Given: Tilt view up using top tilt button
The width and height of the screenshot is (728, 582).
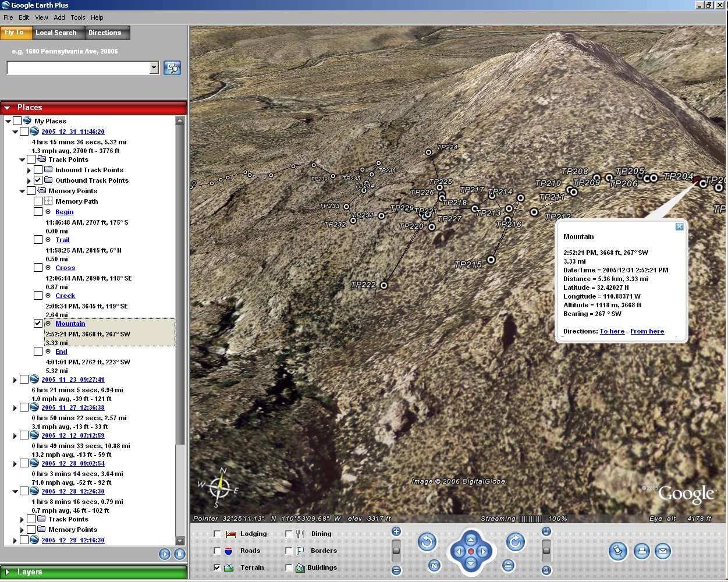Looking at the screenshot, I should point(546,531).
